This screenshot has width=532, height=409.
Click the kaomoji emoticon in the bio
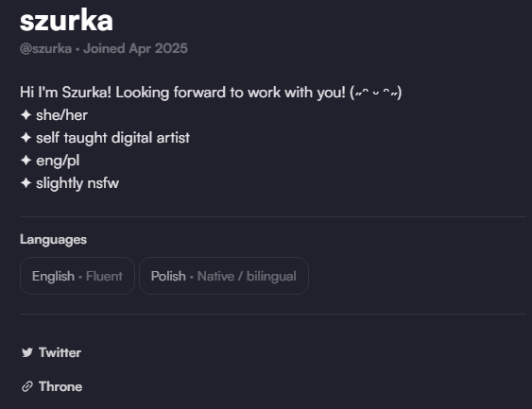point(376,93)
